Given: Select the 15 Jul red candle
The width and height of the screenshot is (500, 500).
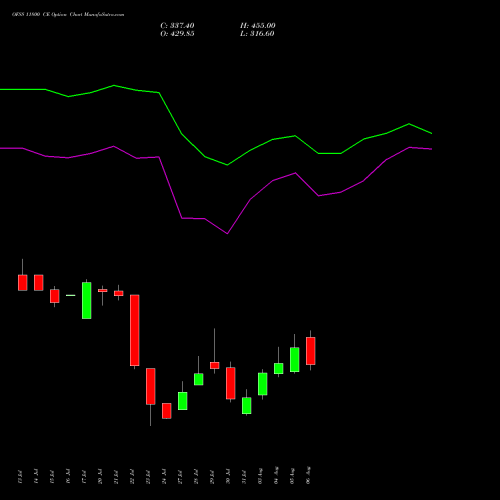Looking at the screenshot, I should tap(55, 296).
